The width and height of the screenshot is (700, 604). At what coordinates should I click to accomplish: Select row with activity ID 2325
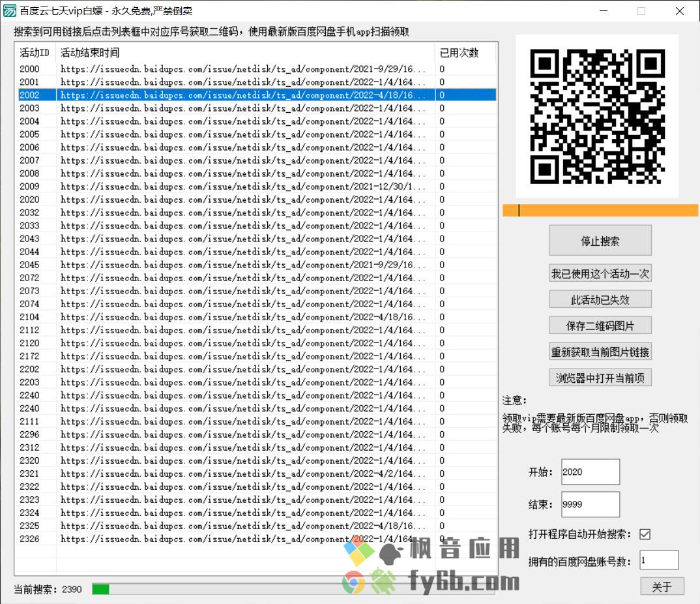coord(257,525)
